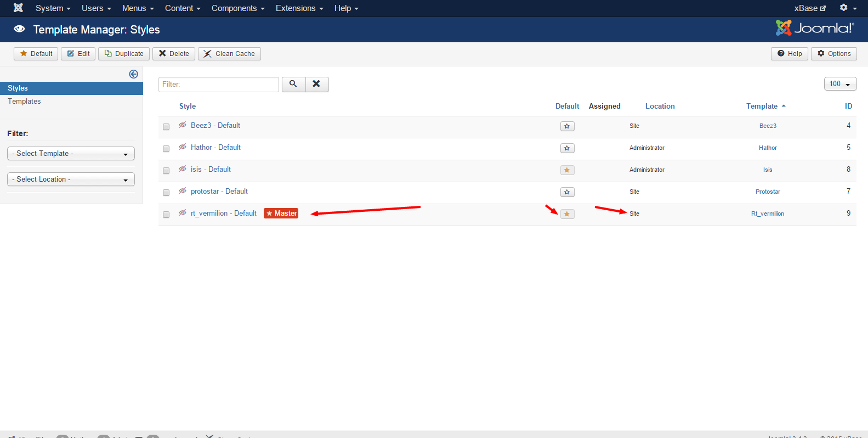The height and width of the screenshot is (438, 868).
Task: Click the Delete toolbar button
Action: [174, 53]
